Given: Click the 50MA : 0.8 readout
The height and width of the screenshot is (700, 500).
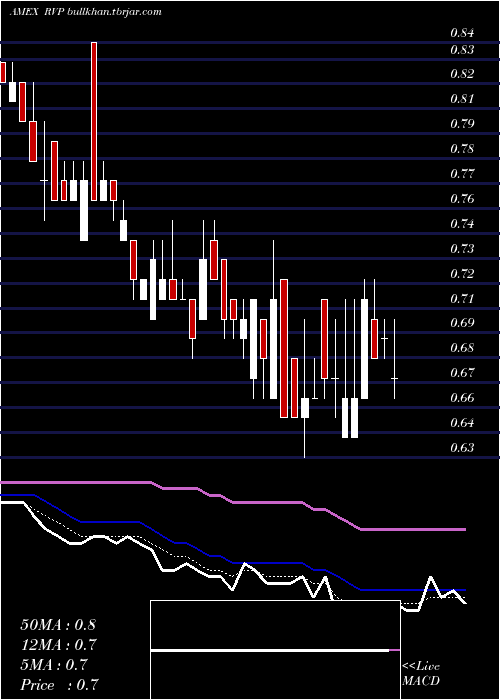Looking at the screenshot, I should coord(58,625).
